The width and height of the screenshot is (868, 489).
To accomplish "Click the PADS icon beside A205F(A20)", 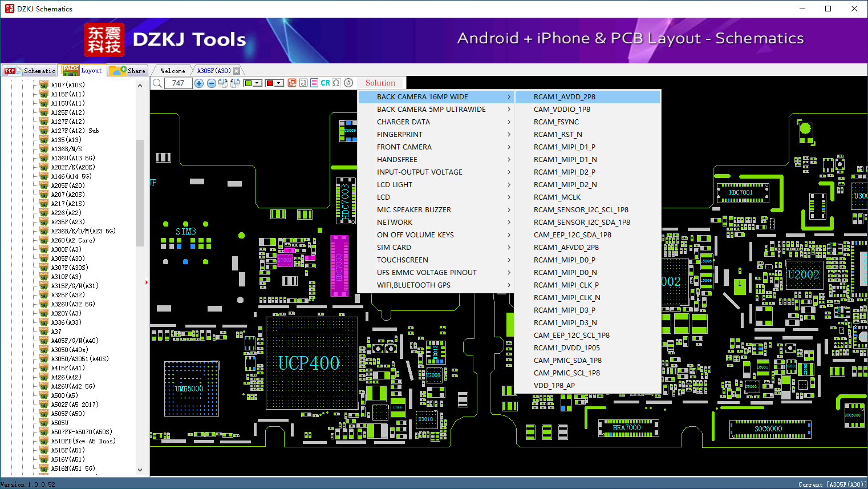I will pos(44,185).
